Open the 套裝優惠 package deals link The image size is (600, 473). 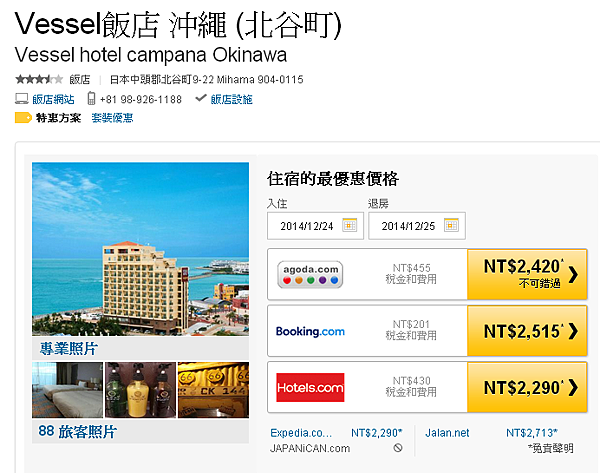click(112, 118)
